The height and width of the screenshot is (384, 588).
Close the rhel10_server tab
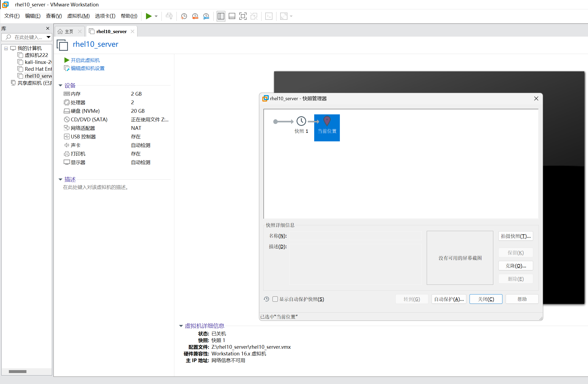tap(133, 32)
